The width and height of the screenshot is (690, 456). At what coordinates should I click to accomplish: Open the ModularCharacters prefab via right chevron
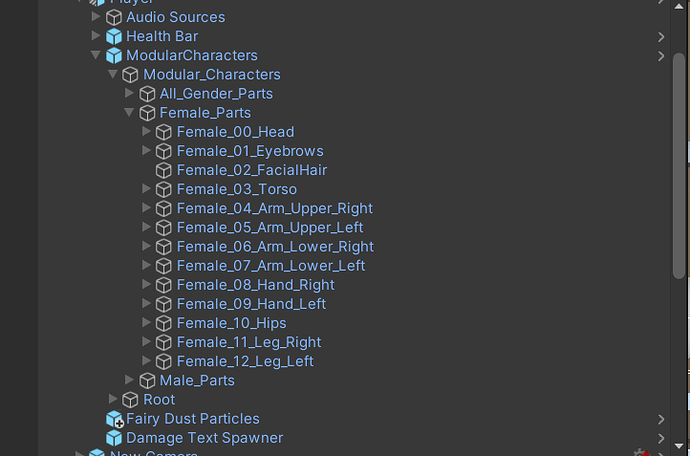point(661,56)
